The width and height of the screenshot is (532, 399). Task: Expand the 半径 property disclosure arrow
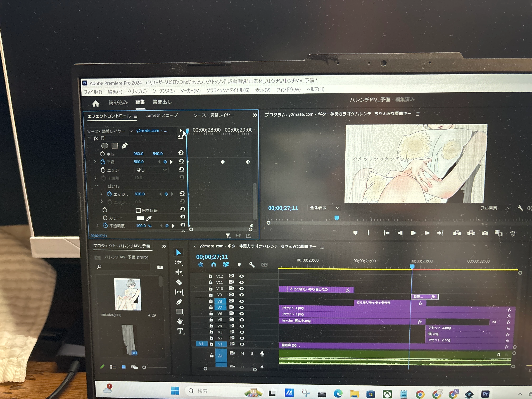coord(95,162)
